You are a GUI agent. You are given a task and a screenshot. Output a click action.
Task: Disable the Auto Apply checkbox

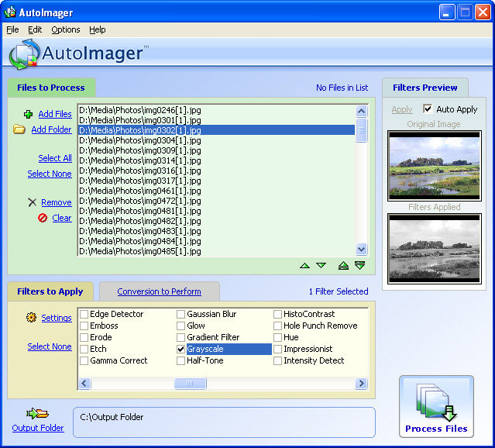[428, 109]
